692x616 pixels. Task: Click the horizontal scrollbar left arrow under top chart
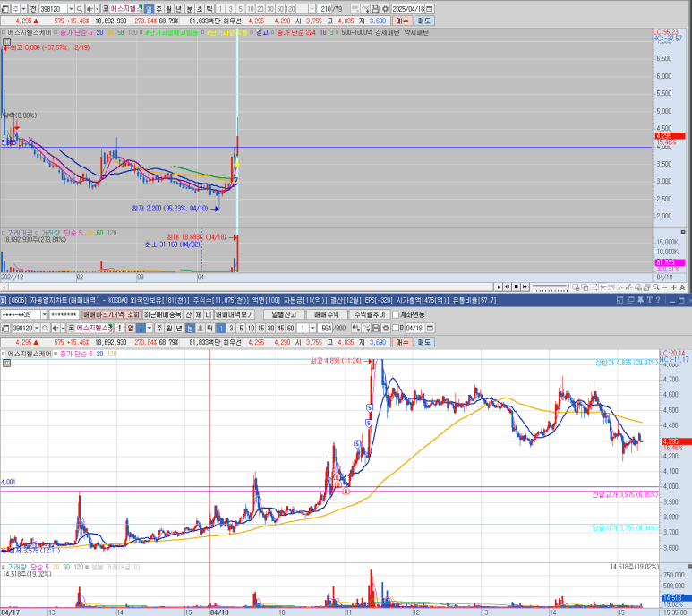pyautogui.click(x=4, y=287)
